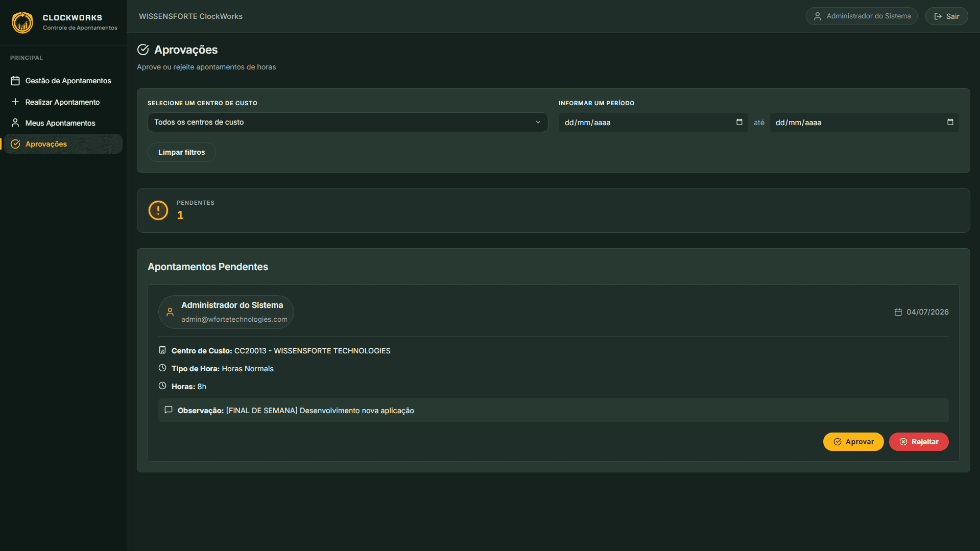Expand the Todos os centros de custo dropdown
980x551 pixels.
point(348,122)
